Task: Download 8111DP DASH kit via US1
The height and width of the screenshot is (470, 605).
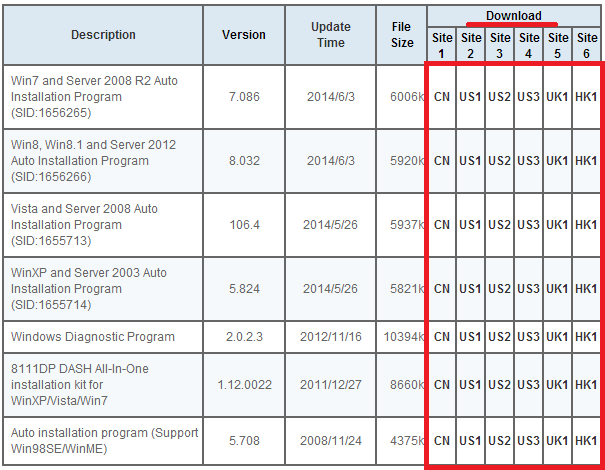Action: coord(470,385)
